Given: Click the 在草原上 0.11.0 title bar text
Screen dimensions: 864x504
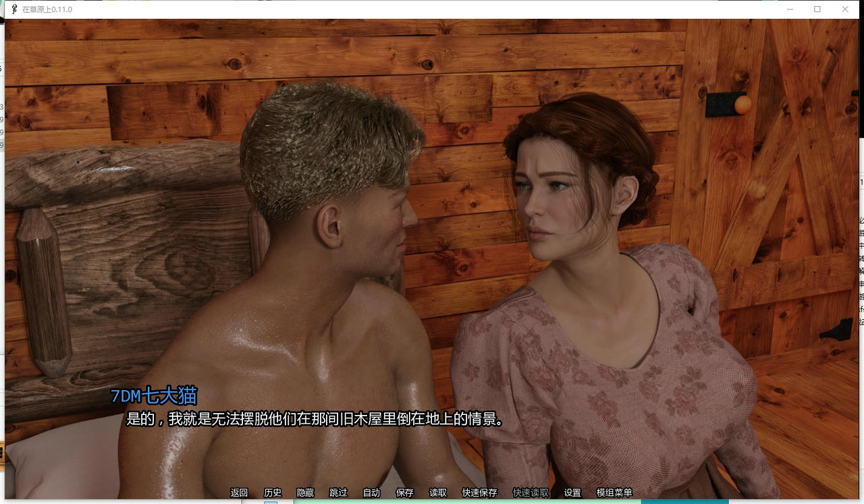Looking at the screenshot, I should pyautogui.click(x=46, y=9).
